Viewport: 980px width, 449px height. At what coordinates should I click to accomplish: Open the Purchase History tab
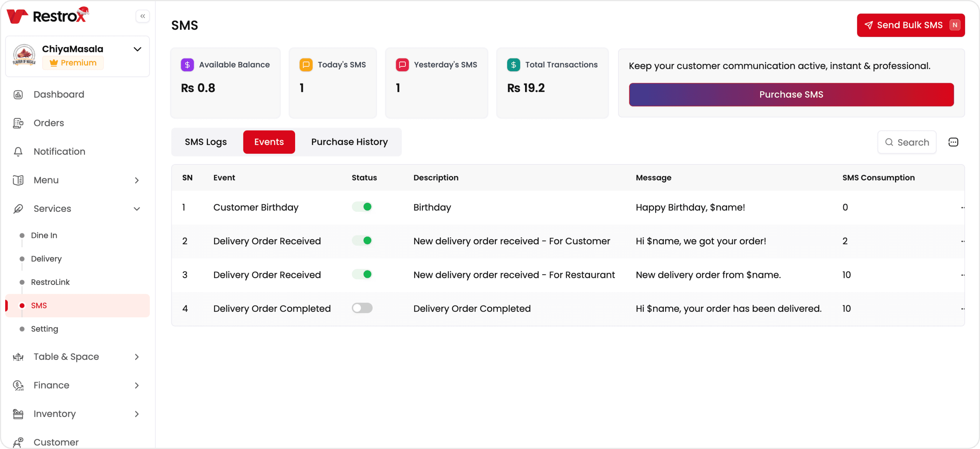(349, 142)
